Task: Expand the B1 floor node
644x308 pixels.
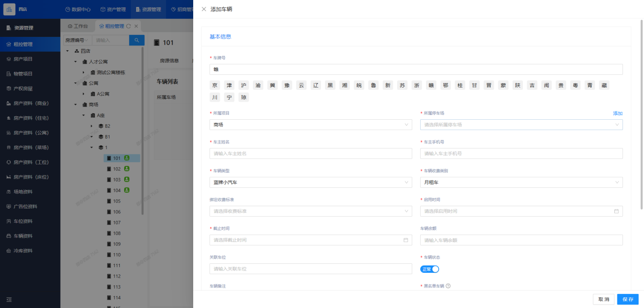Action: pos(91,137)
